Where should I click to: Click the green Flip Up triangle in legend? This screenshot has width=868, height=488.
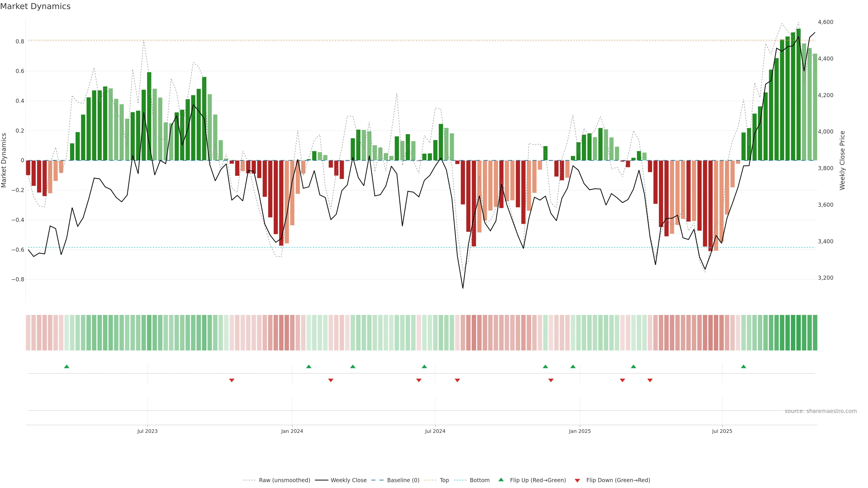pos(501,480)
